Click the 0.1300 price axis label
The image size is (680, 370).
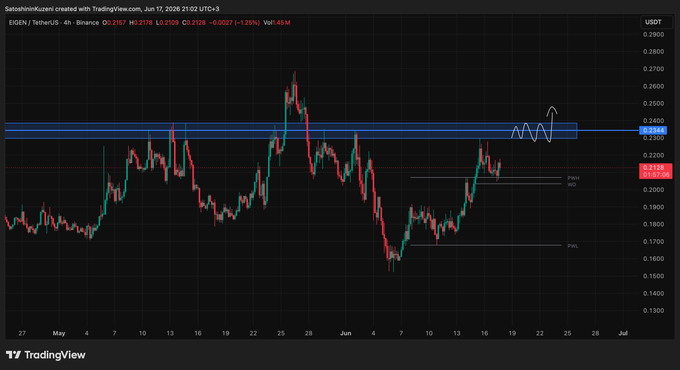654,311
